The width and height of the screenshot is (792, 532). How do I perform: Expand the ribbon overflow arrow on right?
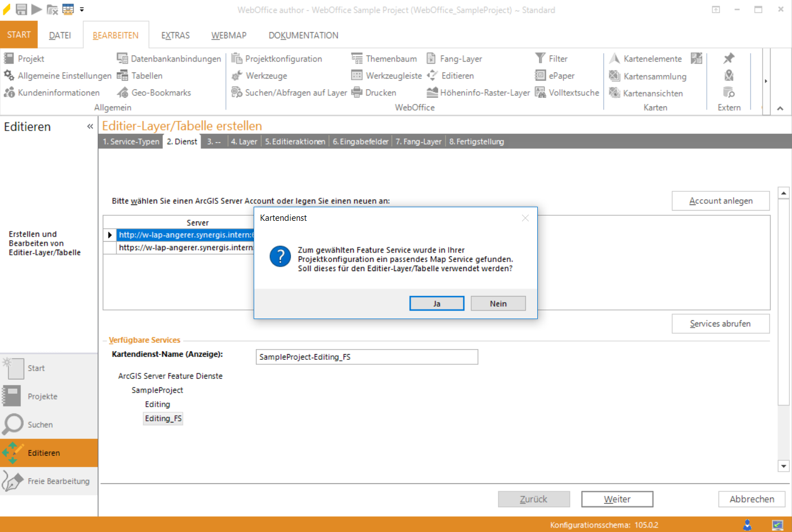[x=766, y=81]
